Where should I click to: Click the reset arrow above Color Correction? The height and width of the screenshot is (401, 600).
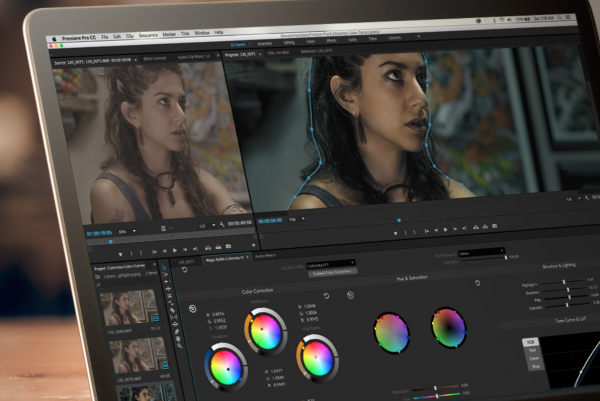point(185,270)
